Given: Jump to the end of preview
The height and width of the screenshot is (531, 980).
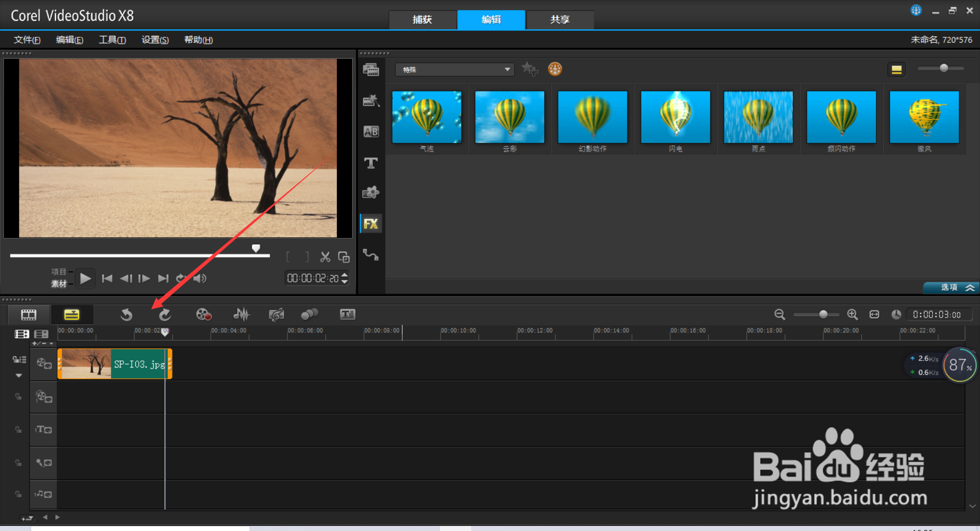Looking at the screenshot, I should [163, 278].
